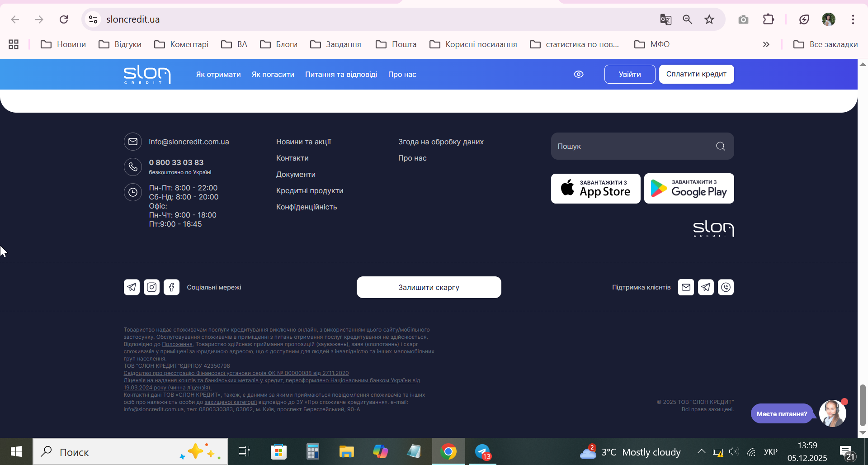Toggle the accessibility eye icon in header
This screenshot has width=868, height=465.
579,74
